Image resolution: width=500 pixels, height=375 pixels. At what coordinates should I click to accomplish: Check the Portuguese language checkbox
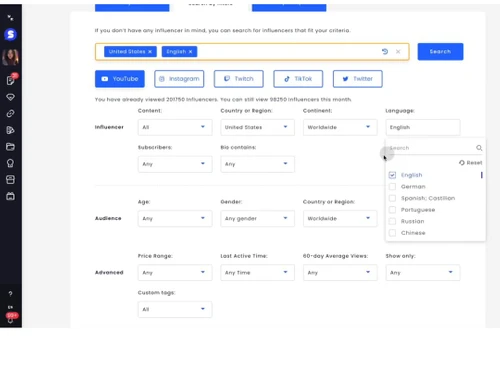point(392,210)
